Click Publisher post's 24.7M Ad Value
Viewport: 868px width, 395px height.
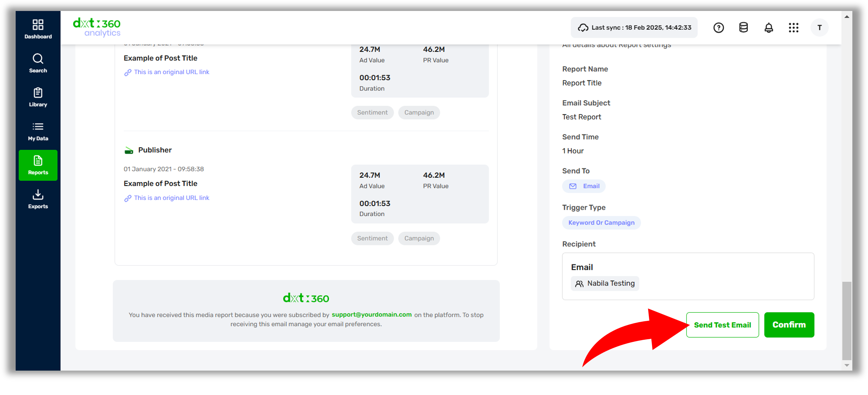coord(370,175)
